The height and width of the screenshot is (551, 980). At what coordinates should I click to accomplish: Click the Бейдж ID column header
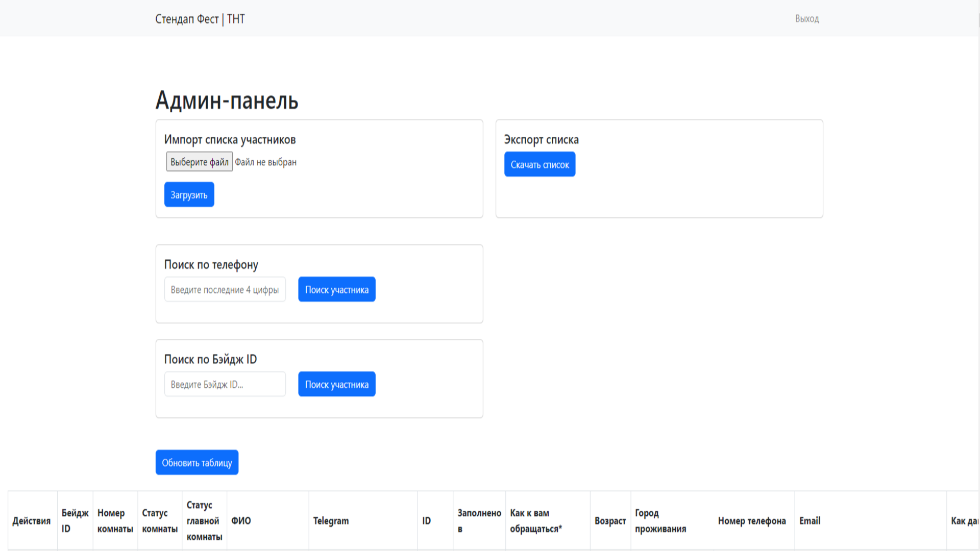click(x=75, y=521)
